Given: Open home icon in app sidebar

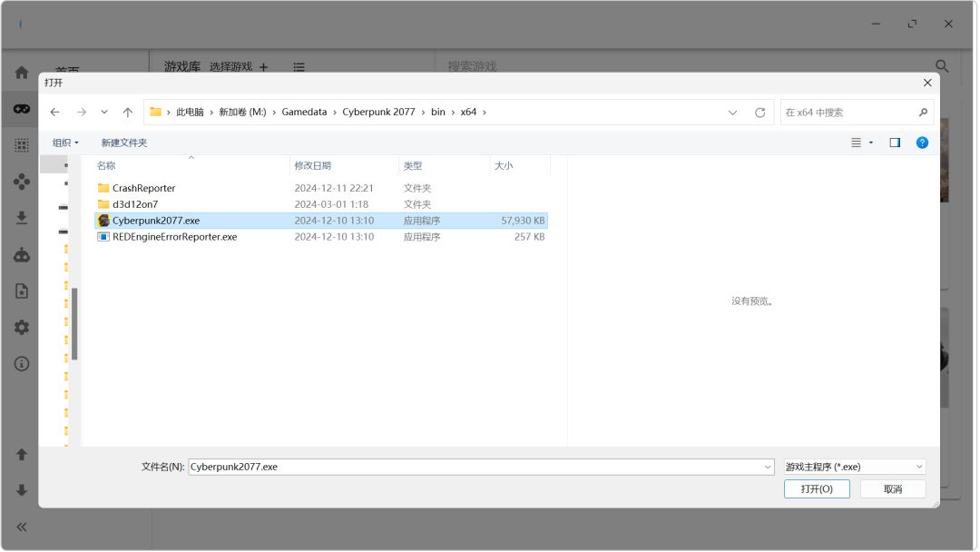Looking at the screenshot, I should pos(22,73).
